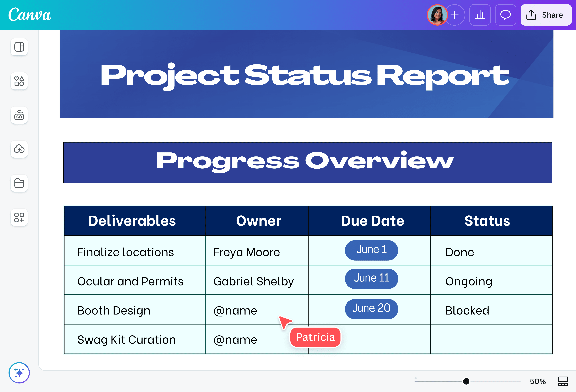The height and width of the screenshot is (392, 576).
Task: Open the Apps panel
Action: coord(19,218)
